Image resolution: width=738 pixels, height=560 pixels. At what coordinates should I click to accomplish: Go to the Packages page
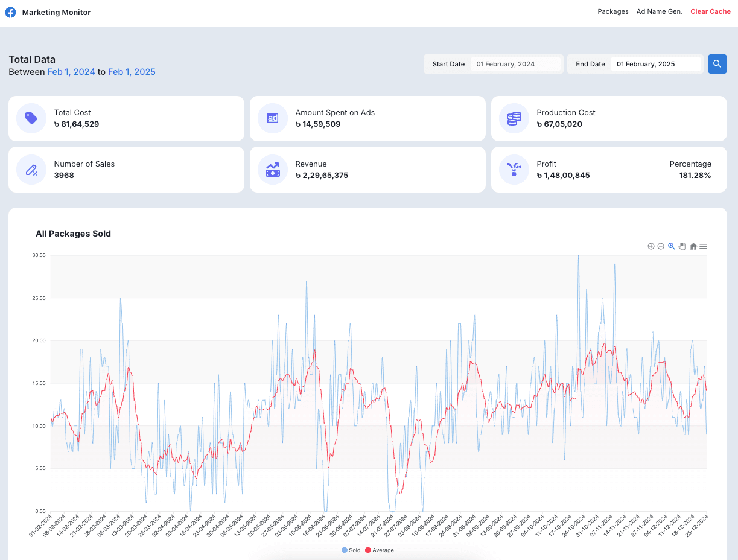point(613,12)
